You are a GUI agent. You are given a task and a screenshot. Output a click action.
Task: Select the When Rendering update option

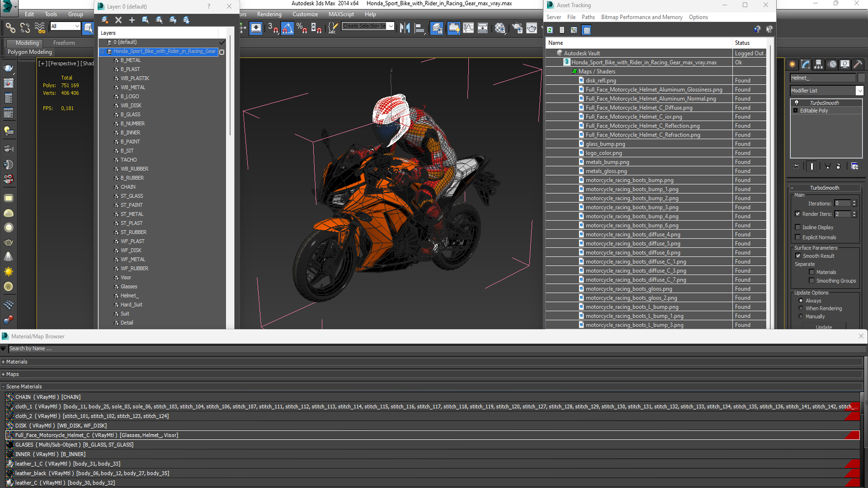click(x=801, y=308)
